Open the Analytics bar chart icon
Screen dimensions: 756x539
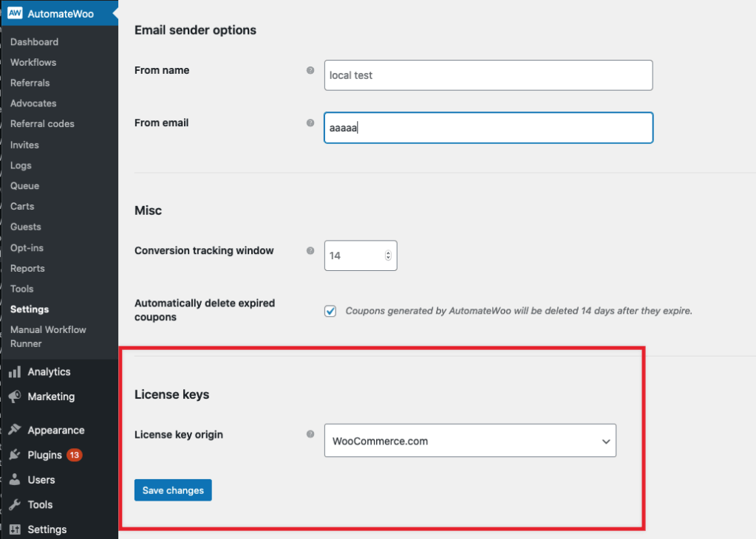[x=16, y=371]
